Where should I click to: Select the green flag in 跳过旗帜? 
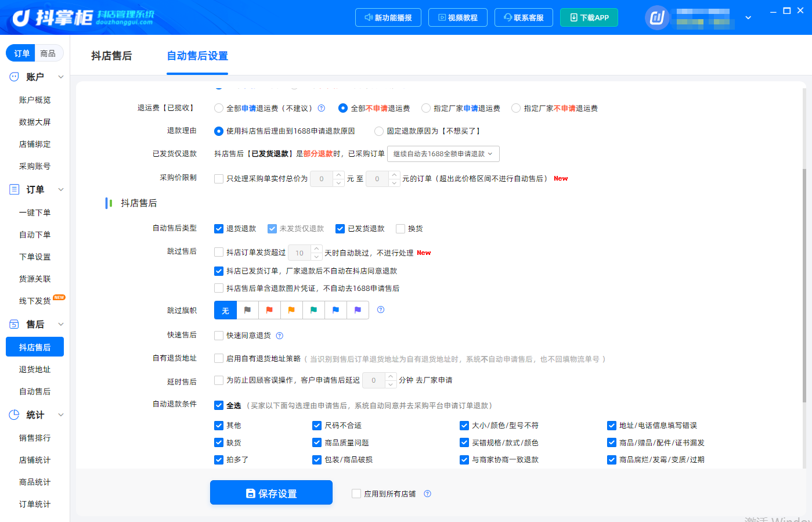(x=313, y=310)
